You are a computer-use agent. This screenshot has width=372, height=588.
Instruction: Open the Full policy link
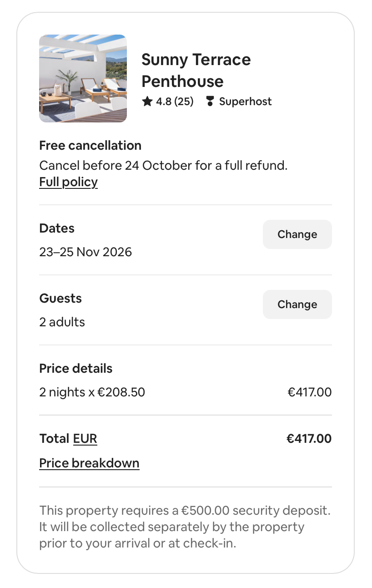[68, 182]
